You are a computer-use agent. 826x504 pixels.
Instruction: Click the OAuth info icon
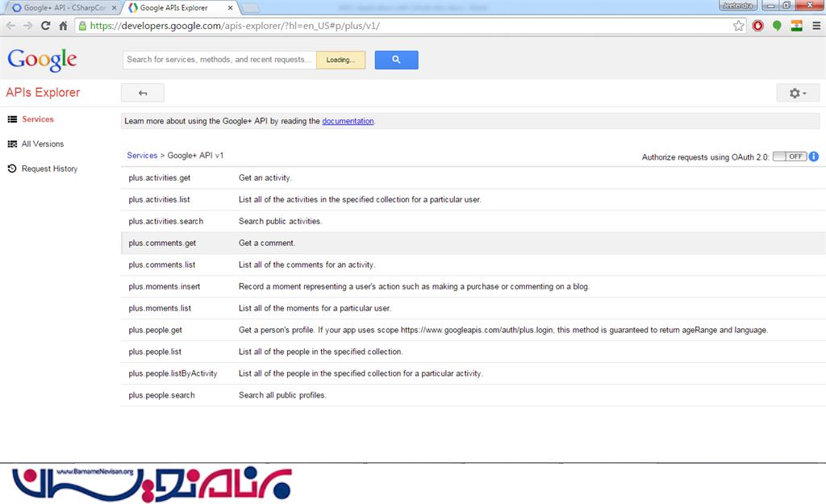[x=814, y=156]
